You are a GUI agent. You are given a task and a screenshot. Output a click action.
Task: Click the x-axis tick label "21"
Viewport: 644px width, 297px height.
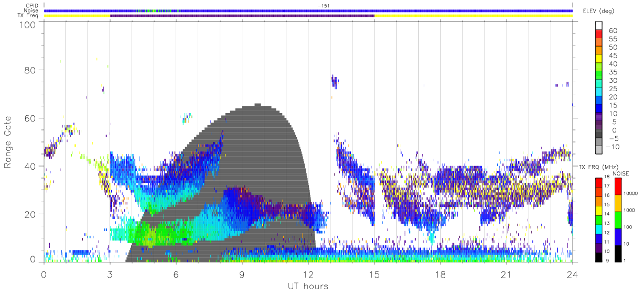[507, 274]
